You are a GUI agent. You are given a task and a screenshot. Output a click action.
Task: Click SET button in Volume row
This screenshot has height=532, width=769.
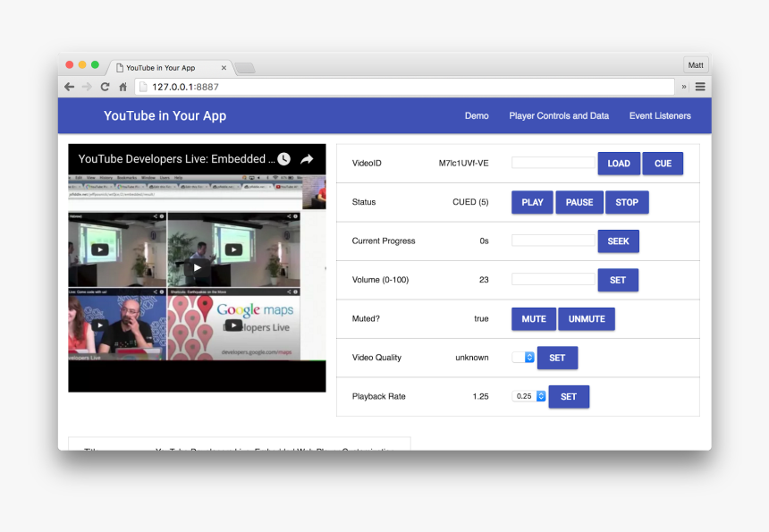pyautogui.click(x=618, y=280)
